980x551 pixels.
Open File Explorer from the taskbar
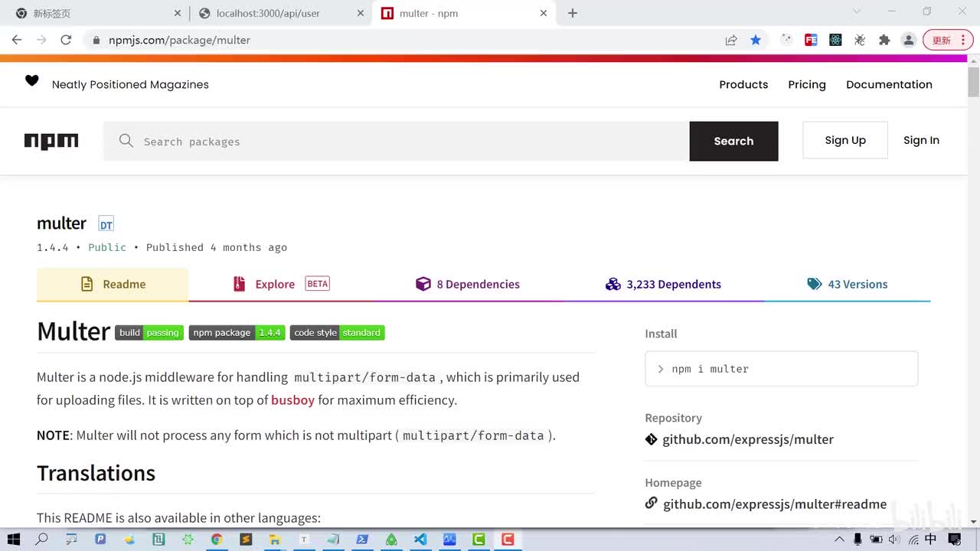point(275,540)
